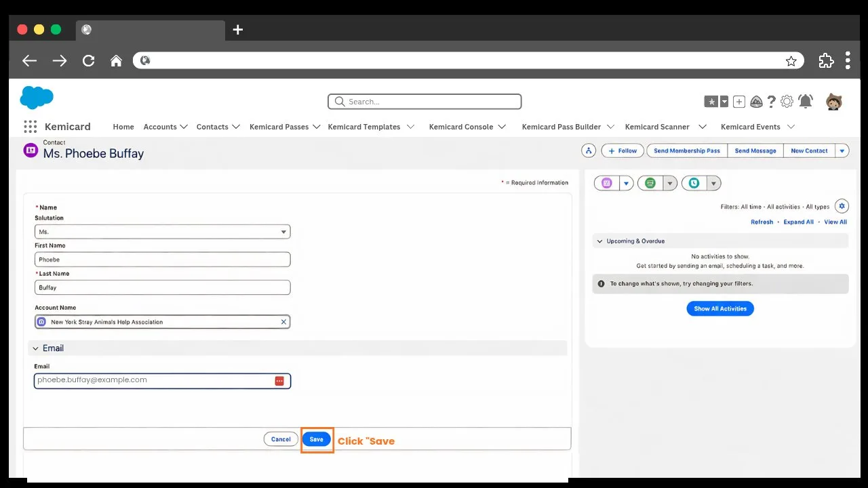
Task: Open the App Launcher dots grid
Action: pyautogui.click(x=30, y=127)
